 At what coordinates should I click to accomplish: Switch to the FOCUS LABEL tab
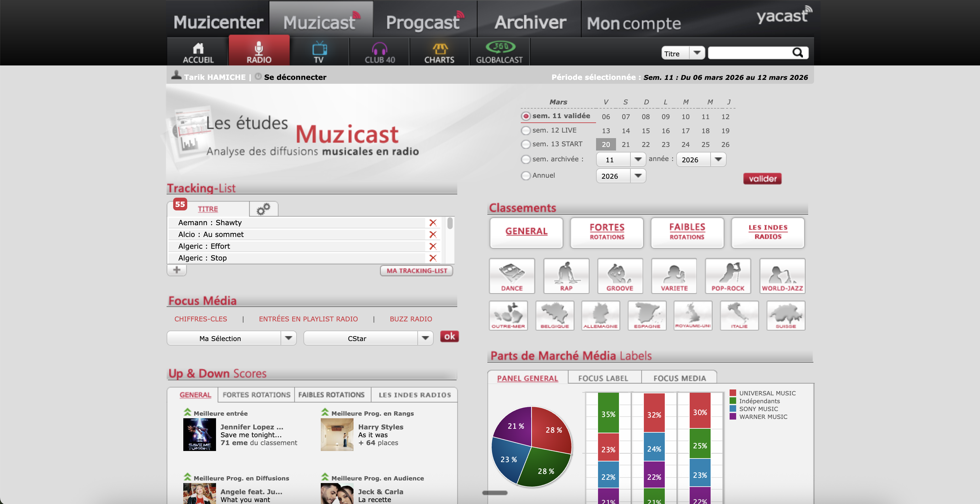pyautogui.click(x=603, y=378)
